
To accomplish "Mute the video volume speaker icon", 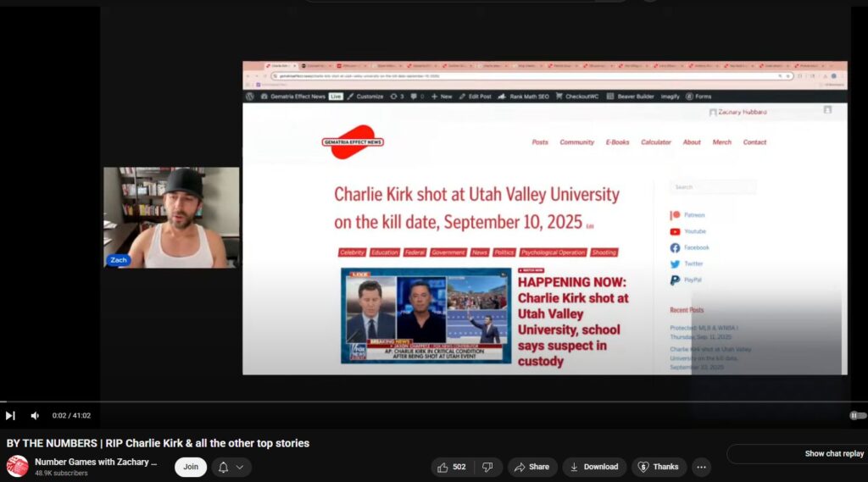I will pos(35,416).
